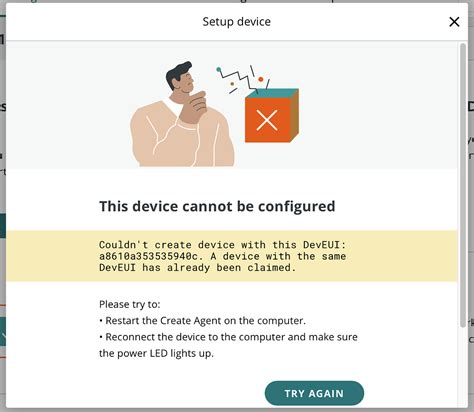The height and width of the screenshot is (412, 474).
Task: Close the Setup device dialog
Action: tap(454, 22)
